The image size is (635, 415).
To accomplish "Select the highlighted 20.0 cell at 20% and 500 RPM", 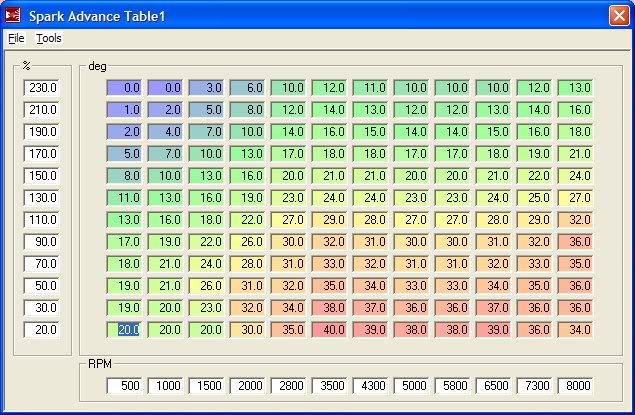I will [124, 330].
